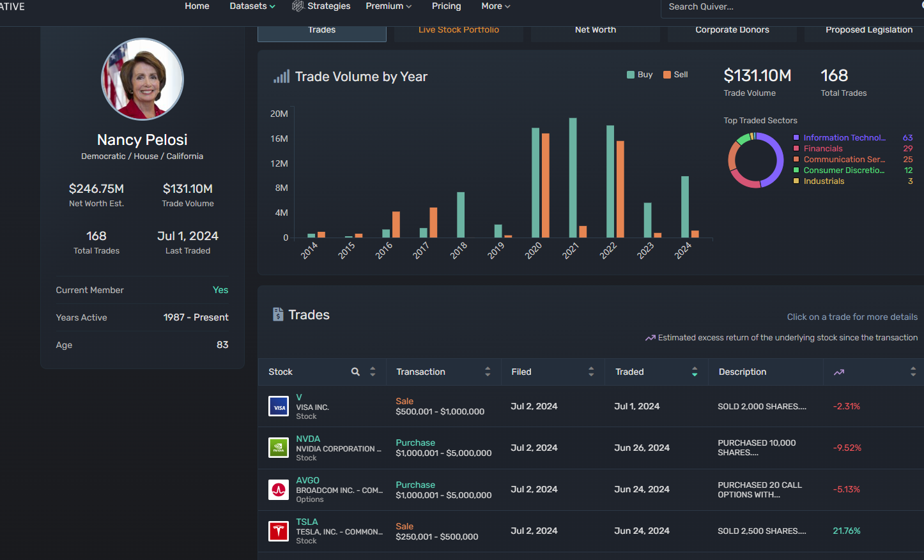The width and height of the screenshot is (924, 560).
Task: Toggle the Sell legend swatch
Action: click(x=667, y=75)
